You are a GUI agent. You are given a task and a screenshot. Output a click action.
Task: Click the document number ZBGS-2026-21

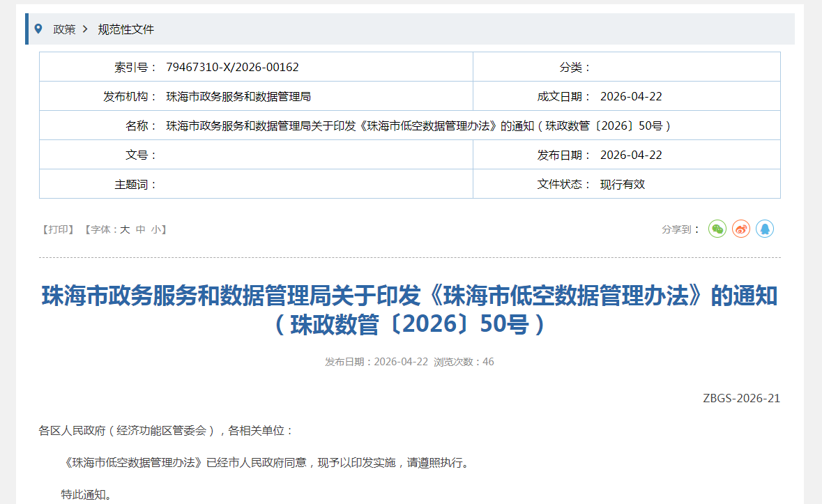(742, 398)
